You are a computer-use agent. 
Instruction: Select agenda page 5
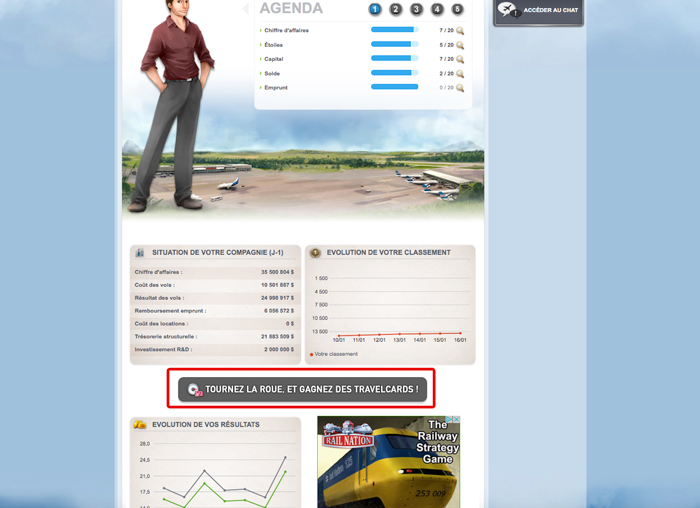[457, 9]
